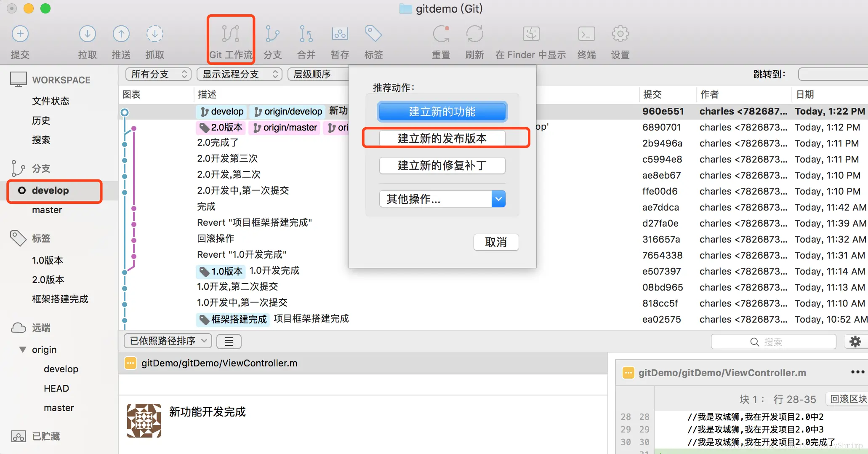
Task: Open the Terminal (终端) toolbar icon
Action: click(586, 34)
